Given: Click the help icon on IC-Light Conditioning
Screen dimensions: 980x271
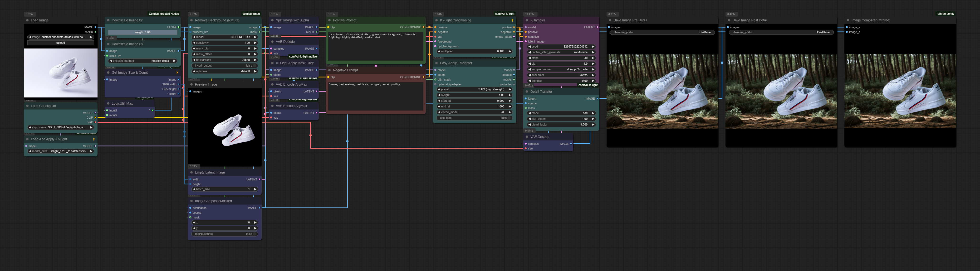Looking at the screenshot, I should pos(512,20).
